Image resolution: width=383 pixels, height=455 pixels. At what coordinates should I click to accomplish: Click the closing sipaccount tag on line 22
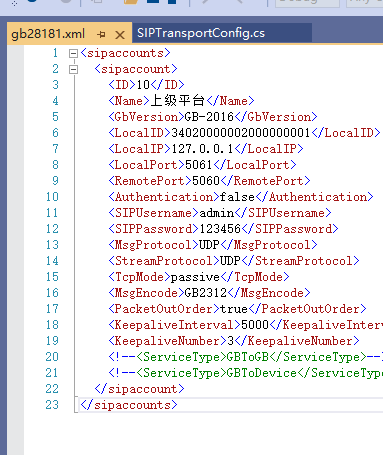click(139, 389)
